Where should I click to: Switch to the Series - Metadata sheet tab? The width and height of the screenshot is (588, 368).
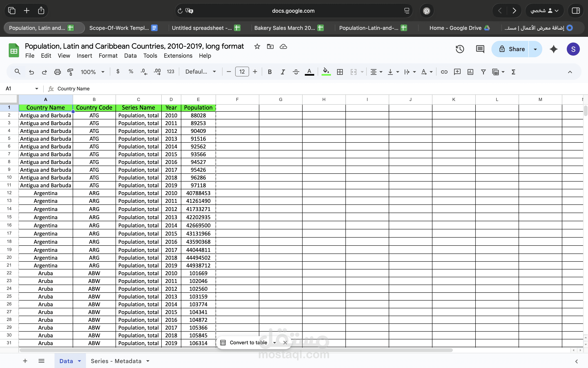point(120,361)
